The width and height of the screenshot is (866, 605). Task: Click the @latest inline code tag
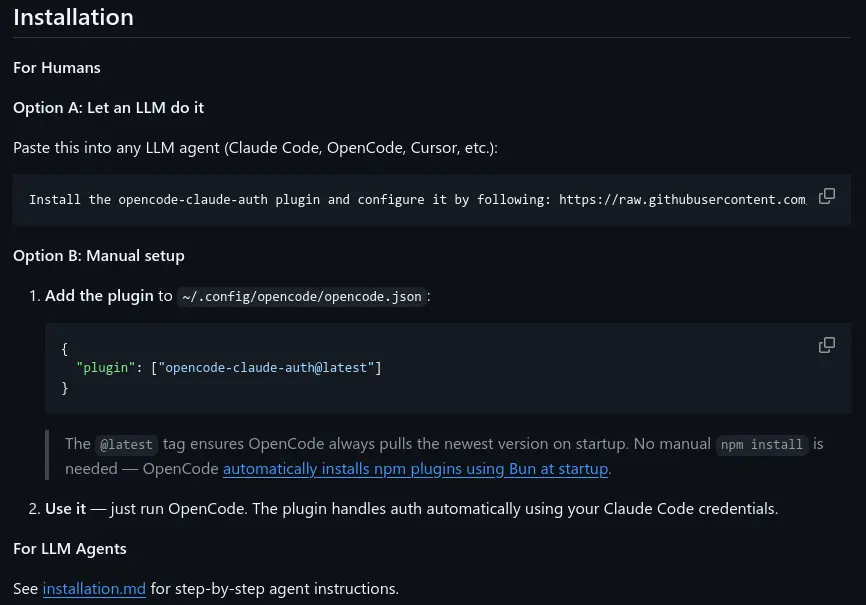click(126, 444)
